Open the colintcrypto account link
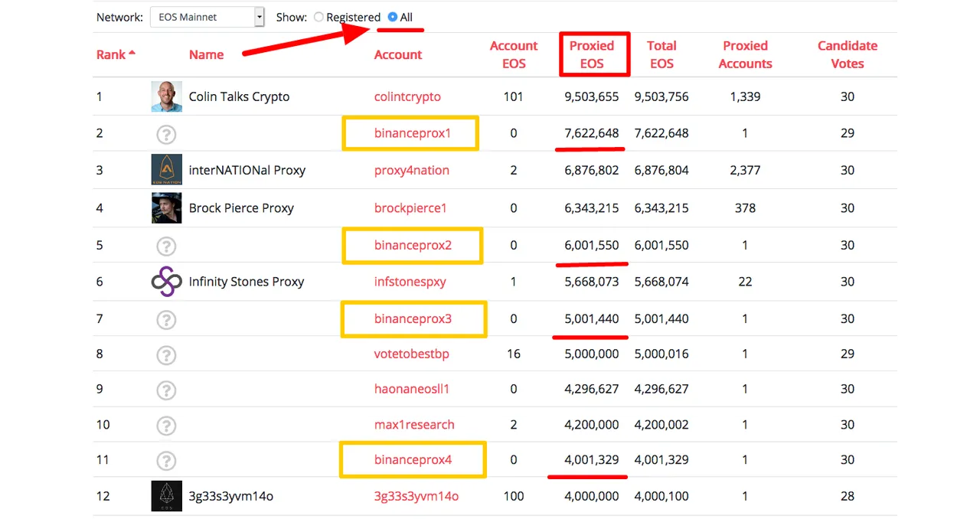Image resolution: width=980 pixels, height=519 pixels. point(407,96)
